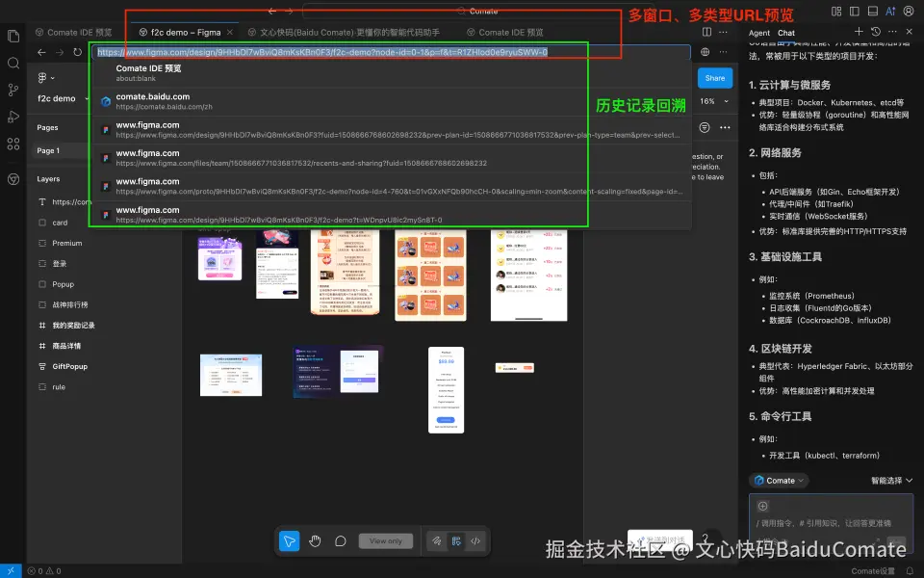The image size is (924, 578).
Task: Open chat panel more options
Action: [x=893, y=32]
